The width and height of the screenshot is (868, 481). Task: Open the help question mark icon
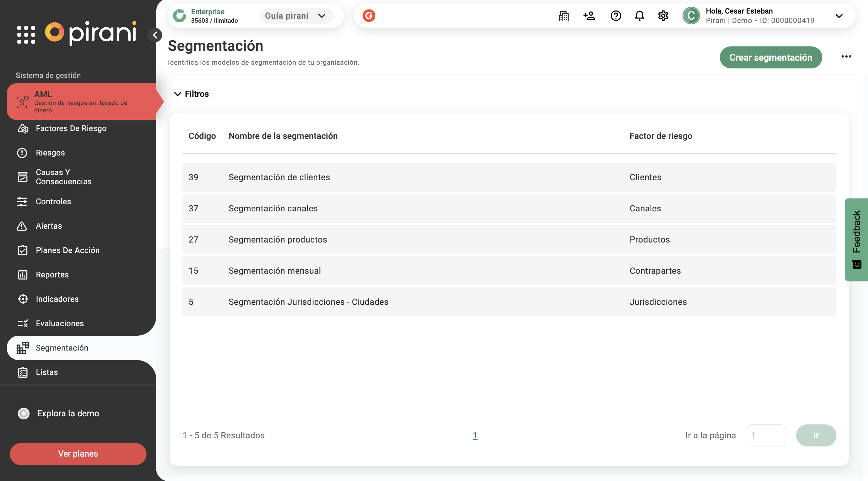(x=615, y=16)
